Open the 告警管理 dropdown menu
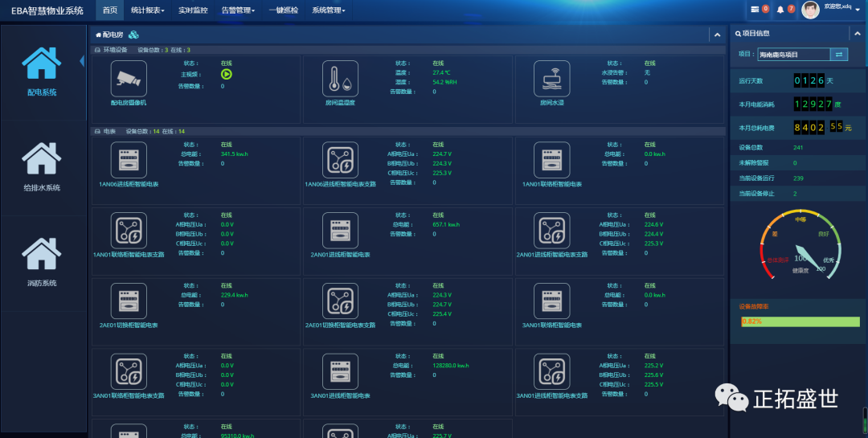 point(238,10)
